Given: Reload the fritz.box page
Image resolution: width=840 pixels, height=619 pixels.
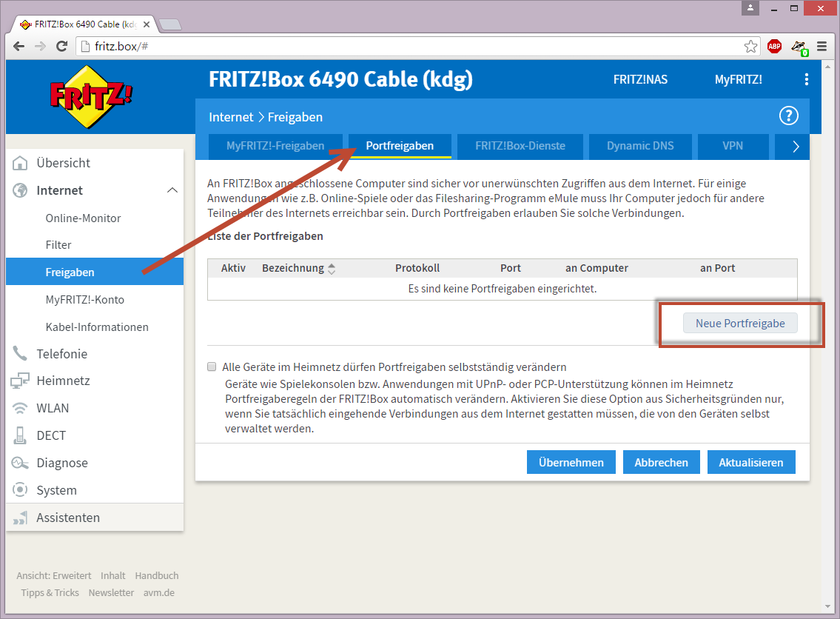Looking at the screenshot, I should 62,47.
